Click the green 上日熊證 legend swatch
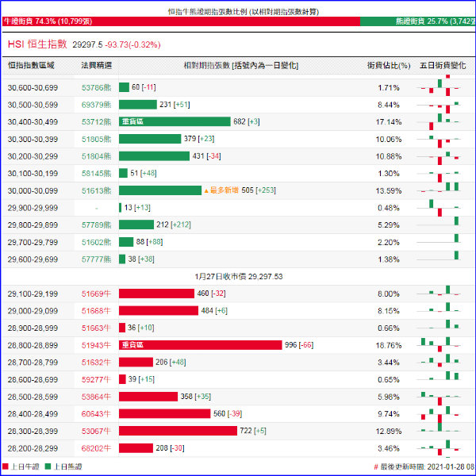Image resolution: width=476 pixels, height=476 pixels. 48,466
